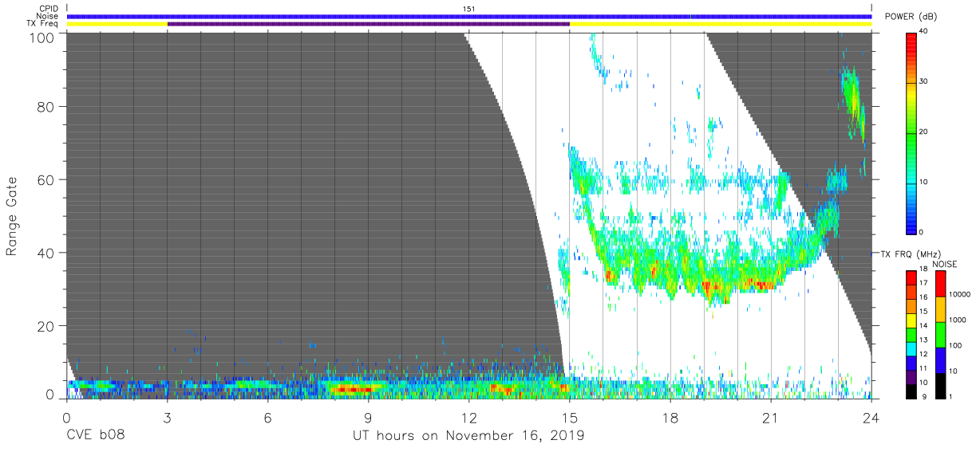Image resolution: width=980 pixels, height=452 pixels.
Task: Click power colorbar label '40'
Action: (924, 32)
